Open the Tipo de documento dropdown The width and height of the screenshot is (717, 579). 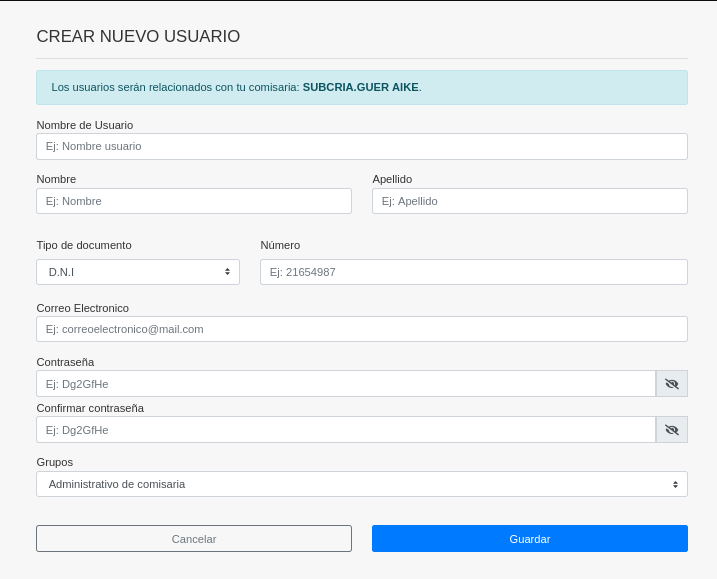coord(138,272)
